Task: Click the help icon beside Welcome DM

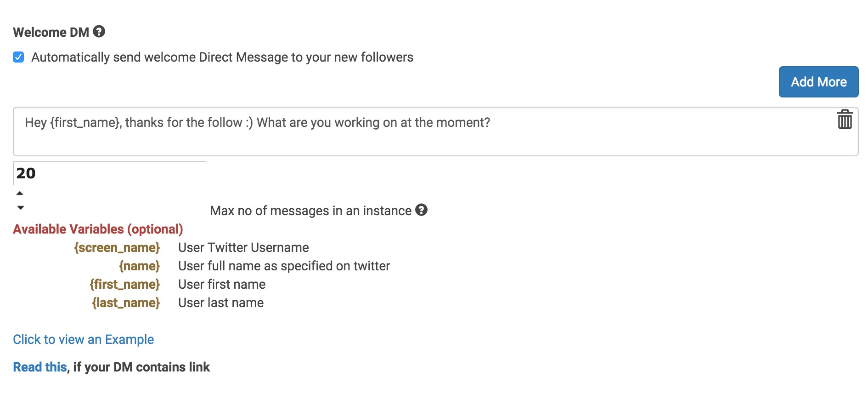Action: 99,31
